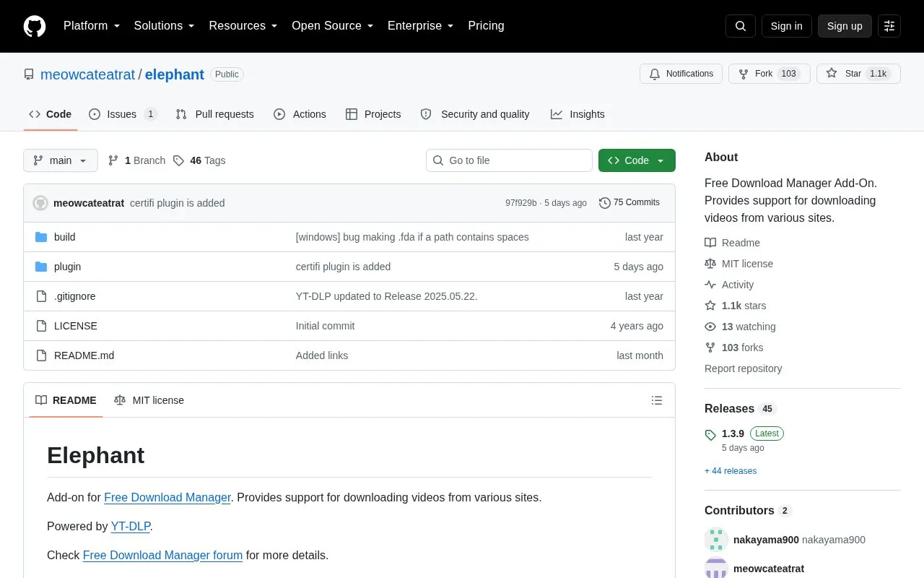Click the + 44 releases link
The height and width of the screenshot is (578, 924).
[731, 471]
